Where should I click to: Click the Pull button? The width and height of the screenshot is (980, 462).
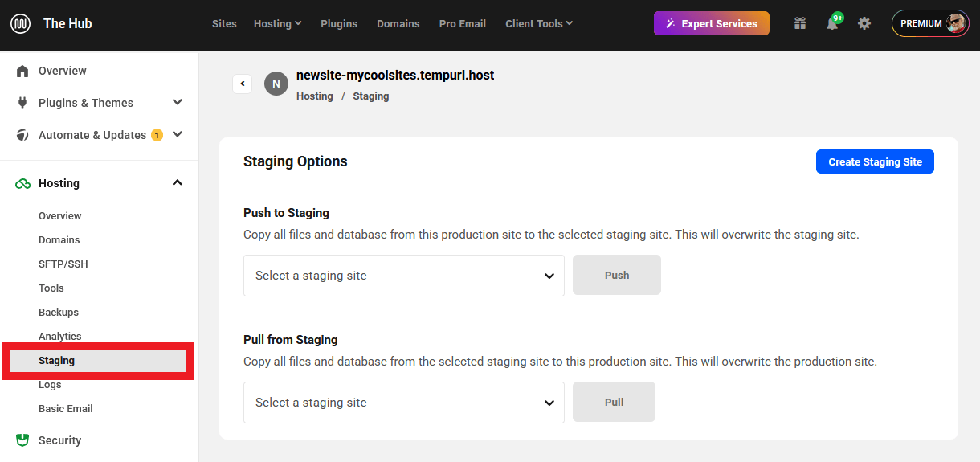[614, 402]
